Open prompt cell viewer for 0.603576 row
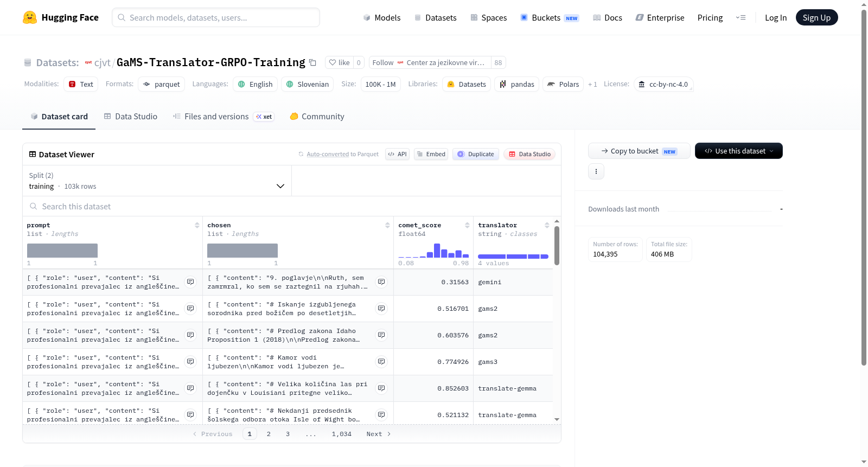Screen dimensions: 868x467 click(190, 335)
